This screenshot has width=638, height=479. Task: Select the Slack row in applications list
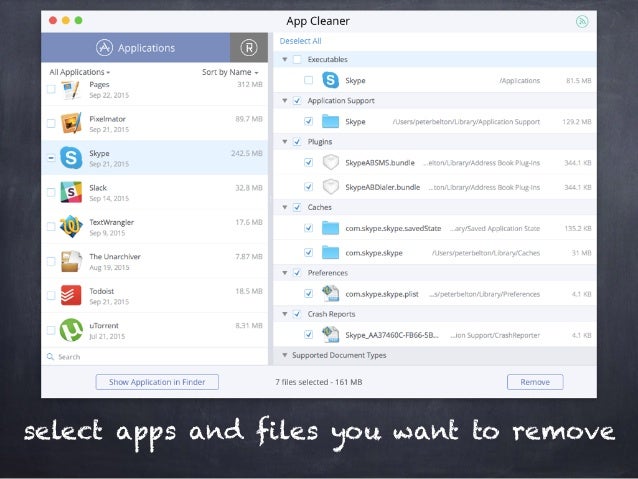click(155, 192)
